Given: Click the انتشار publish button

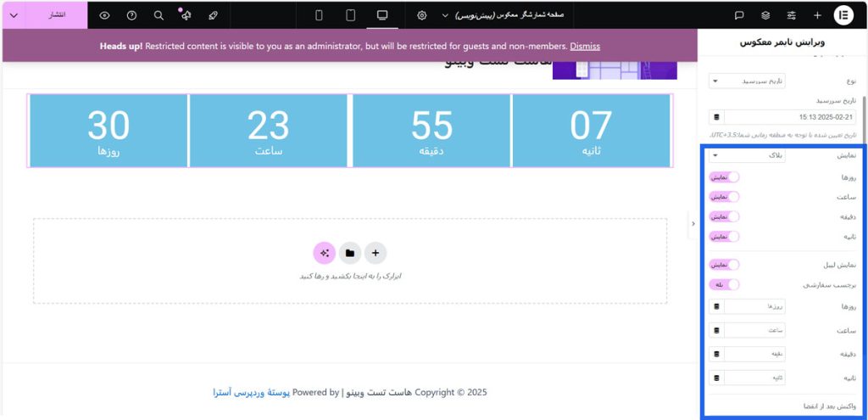Looking at the screenshot, I should 57,15.
